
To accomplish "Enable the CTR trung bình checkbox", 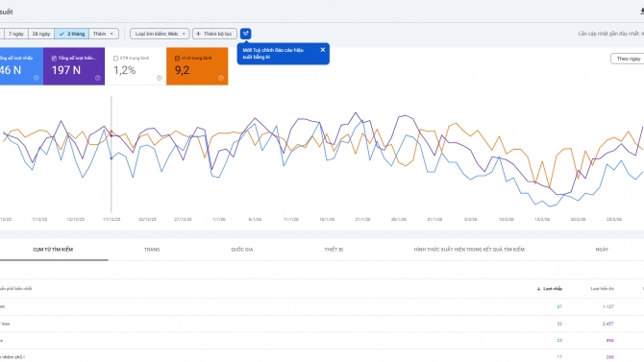I will [115, 59].
